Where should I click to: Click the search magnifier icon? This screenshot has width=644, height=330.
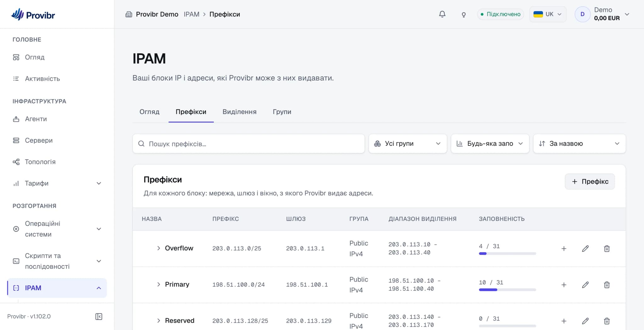click(x=142, y=144)
